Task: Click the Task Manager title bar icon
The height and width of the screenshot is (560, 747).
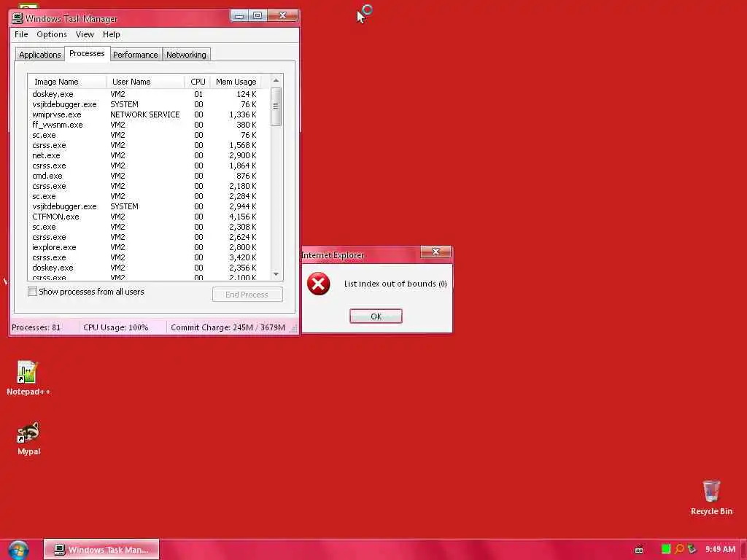Action: point(18,18)
